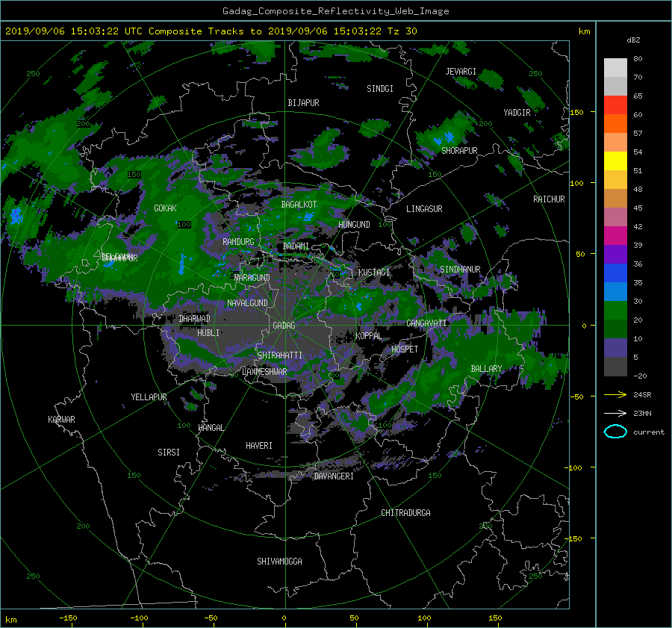The height and width of the screenshot is (628, 672).
Task: Click the YADGIR city label
Action: (x=517, y=112)
